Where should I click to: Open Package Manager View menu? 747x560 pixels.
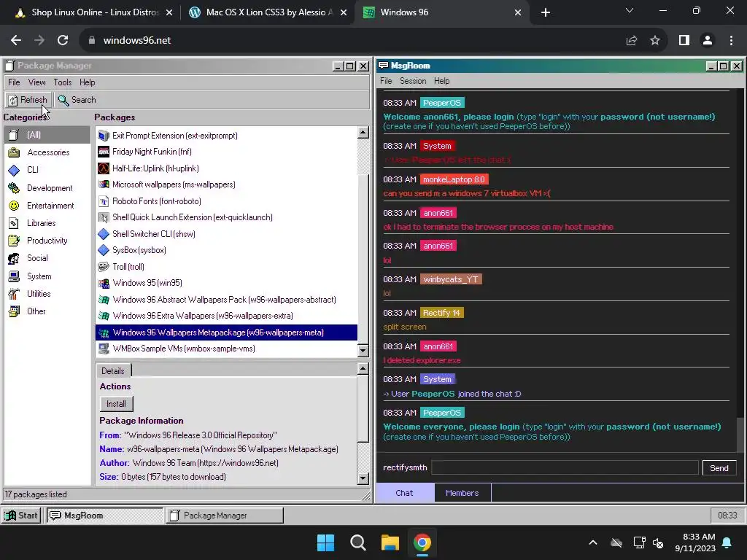[36, 82]
